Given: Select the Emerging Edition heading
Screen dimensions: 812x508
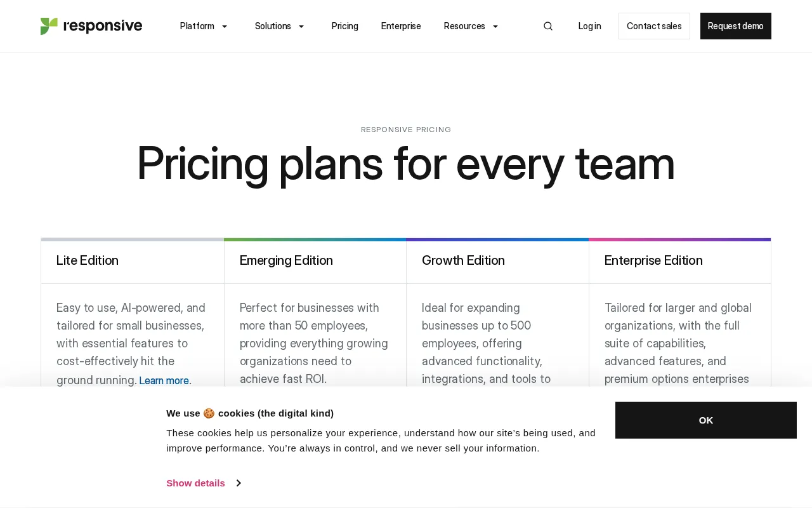Looking at the screenshot, I should coord(286,260).
